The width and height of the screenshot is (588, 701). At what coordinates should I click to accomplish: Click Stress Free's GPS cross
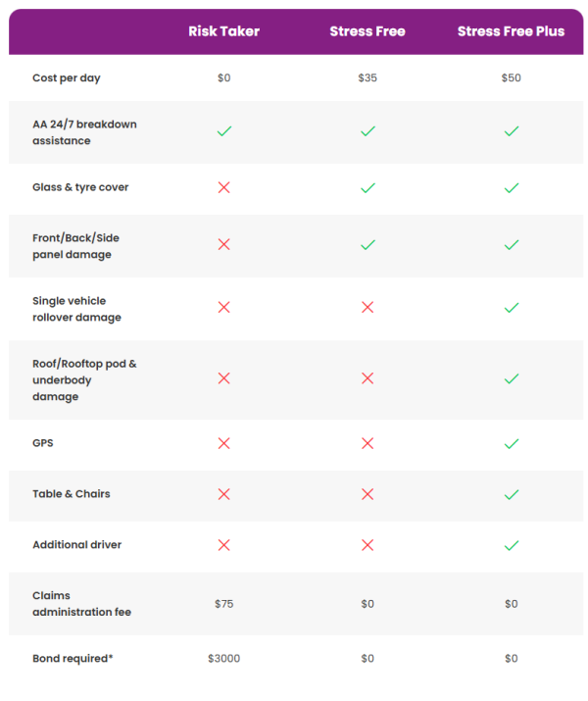[x=367, y=443]
